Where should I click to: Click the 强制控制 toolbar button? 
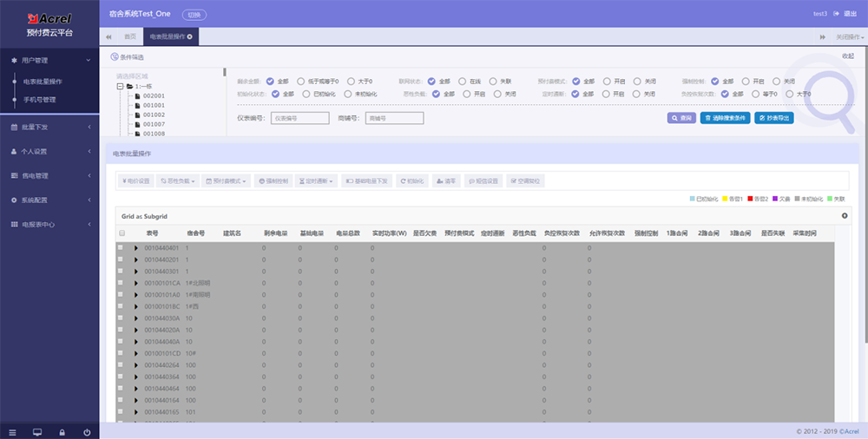[274, 181]
